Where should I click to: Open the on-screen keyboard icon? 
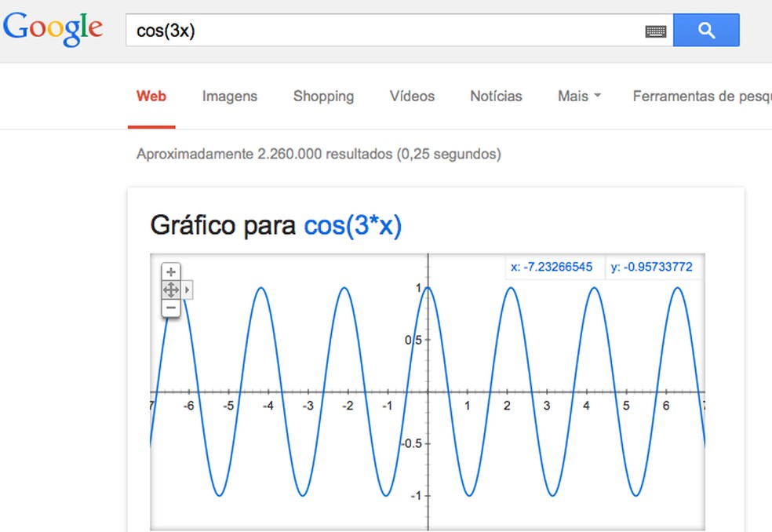(x=656, y=31)
